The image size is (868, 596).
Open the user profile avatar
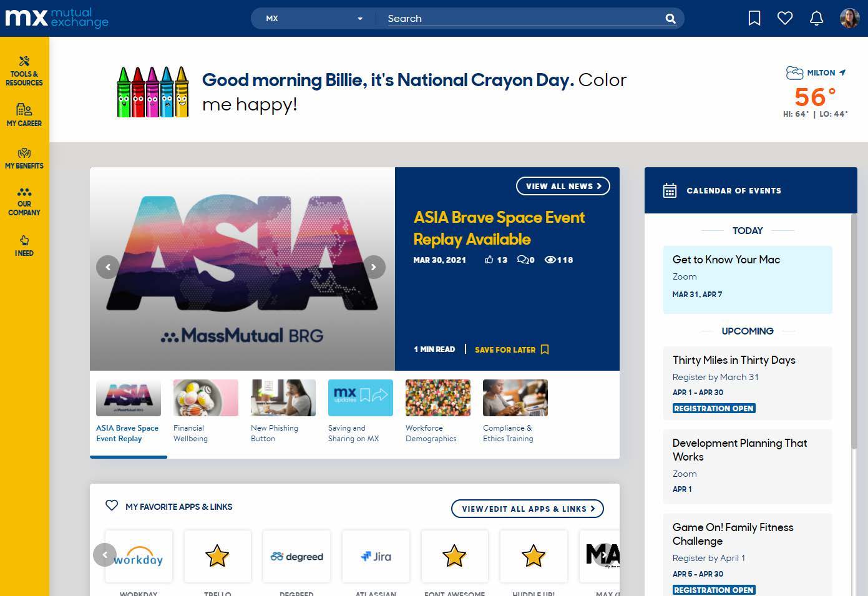coord(849,19)
